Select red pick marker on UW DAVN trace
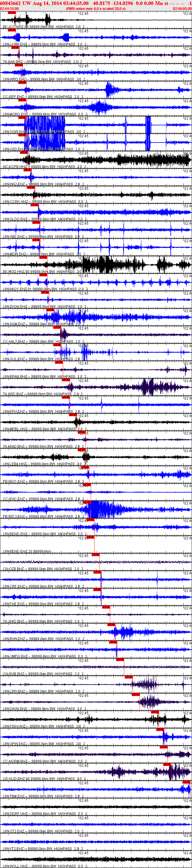 point(136,695)
